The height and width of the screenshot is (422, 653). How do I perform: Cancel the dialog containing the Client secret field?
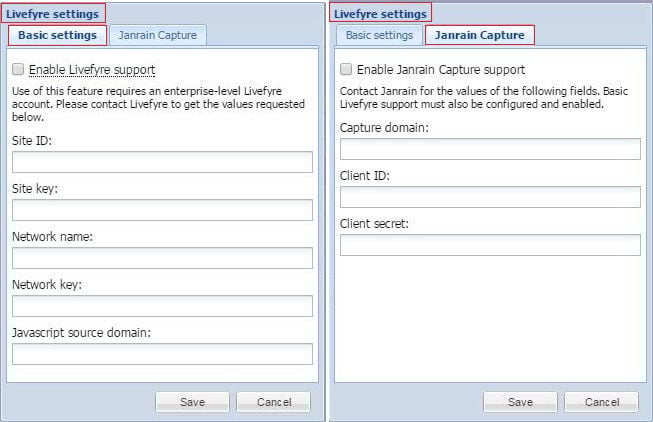pyautogui.click(x=601, y=402)
